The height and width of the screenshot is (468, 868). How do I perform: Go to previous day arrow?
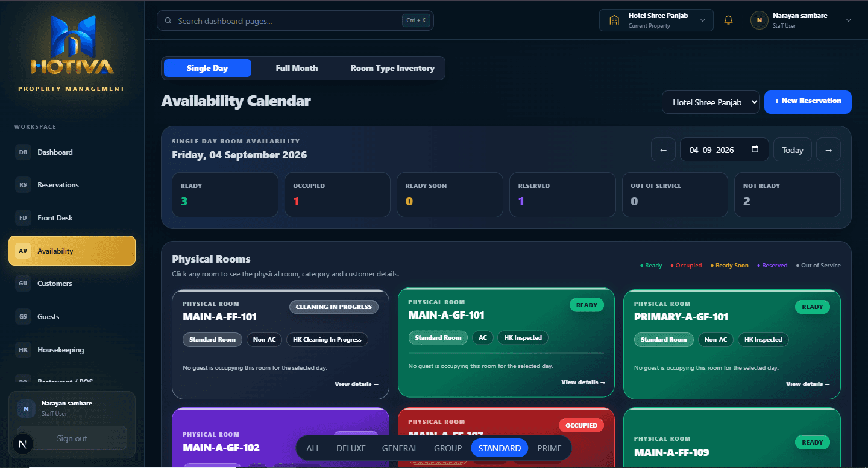click(663, 150)
